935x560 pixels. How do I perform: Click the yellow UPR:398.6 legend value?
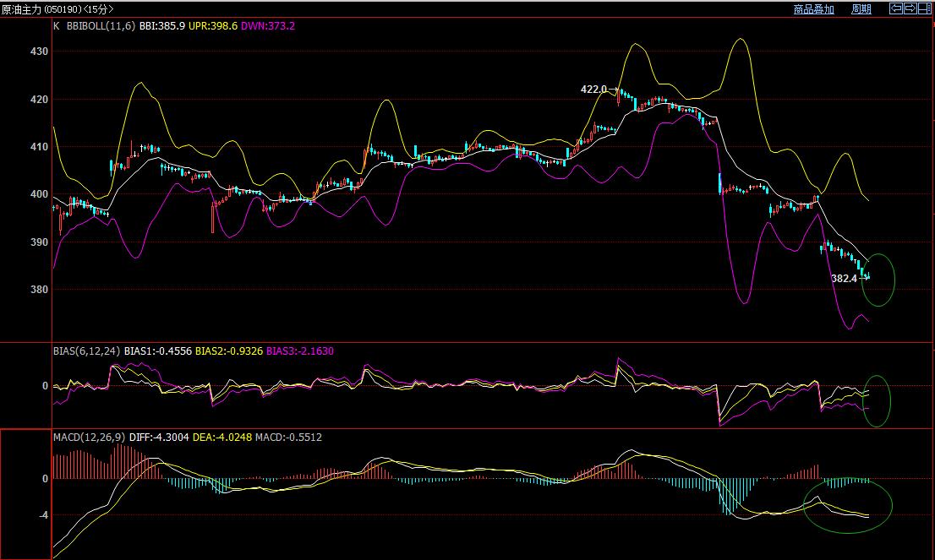click(x=216, y=26)
